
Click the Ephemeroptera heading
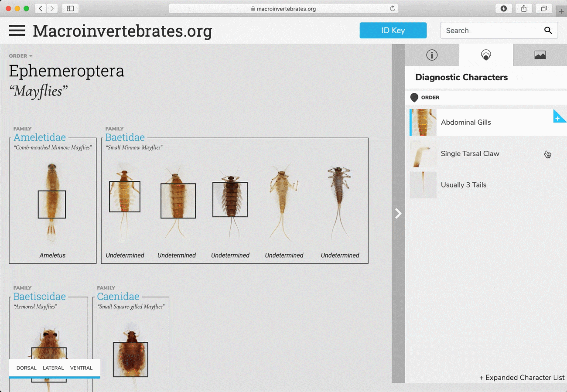pos(67,71)
